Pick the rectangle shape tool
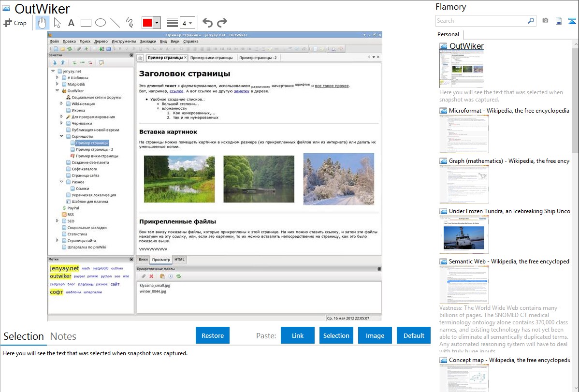The height and width of the screenshot is (392, 579). click(x=86, y=23)
